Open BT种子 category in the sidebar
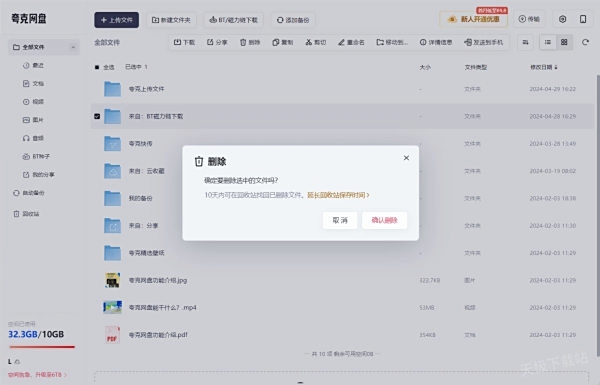This screenshot has width=600, height=385. point(36,157)
